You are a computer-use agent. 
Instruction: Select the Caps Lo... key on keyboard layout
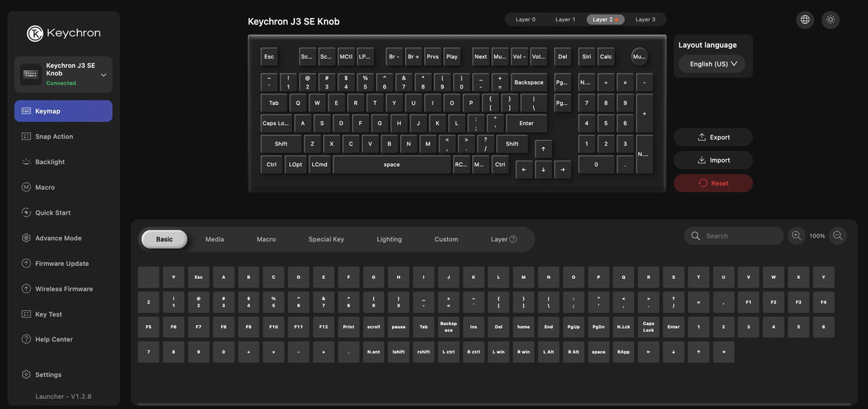click(x=276, y=124)
